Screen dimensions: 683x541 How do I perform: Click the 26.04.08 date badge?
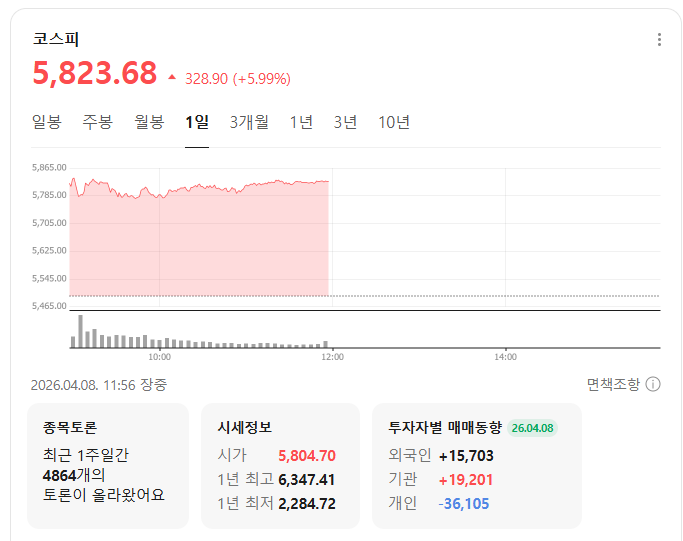533,428
